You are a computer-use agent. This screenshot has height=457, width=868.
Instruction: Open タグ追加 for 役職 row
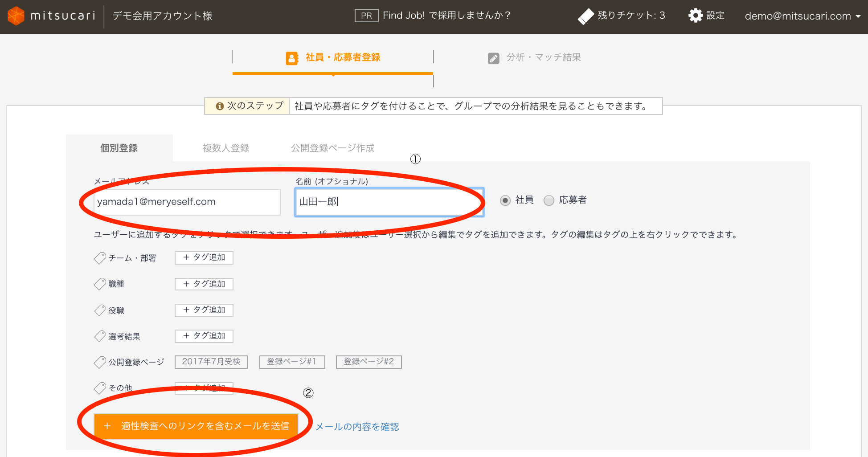pyautogui.click(x=204, y=310)
